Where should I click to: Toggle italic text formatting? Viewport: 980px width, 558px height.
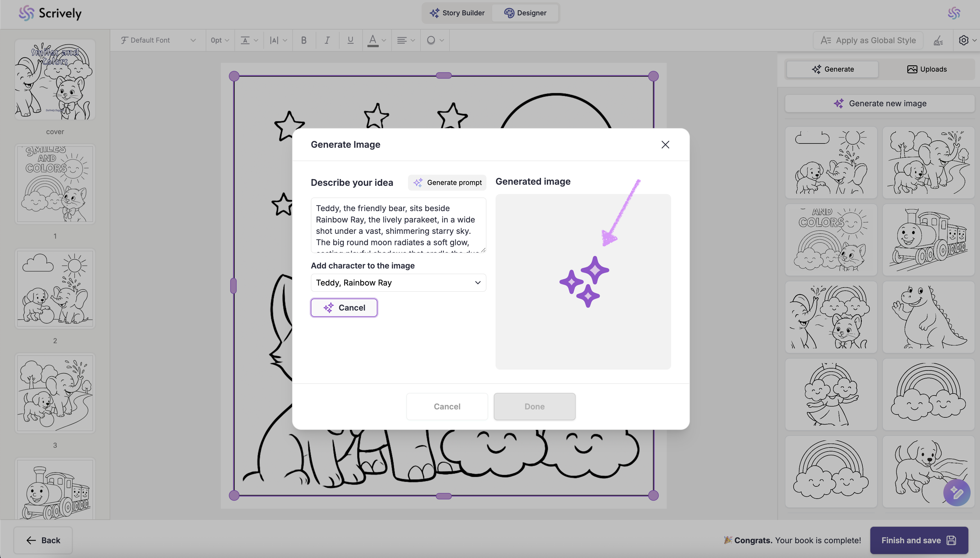pos(327,40)
